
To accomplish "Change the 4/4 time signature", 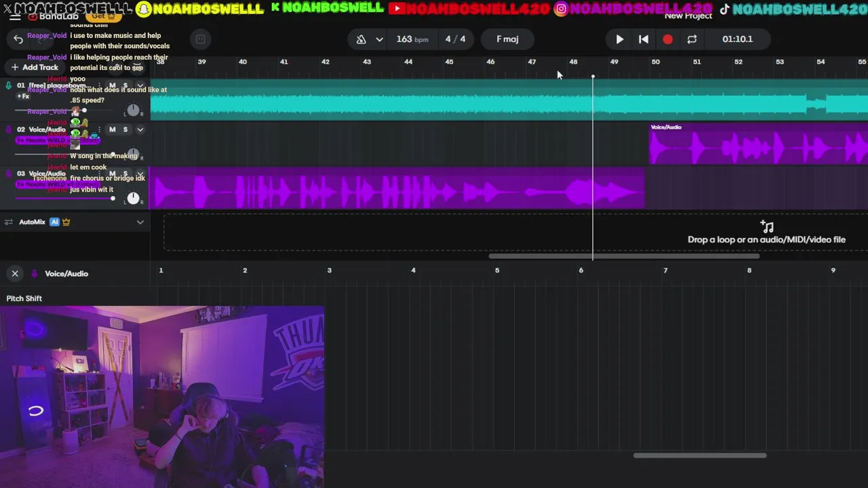I will [456, 39].
